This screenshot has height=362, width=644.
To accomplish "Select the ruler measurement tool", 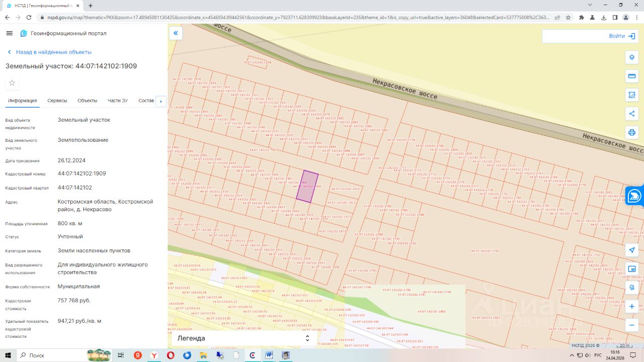I will (x=631, y=76).
